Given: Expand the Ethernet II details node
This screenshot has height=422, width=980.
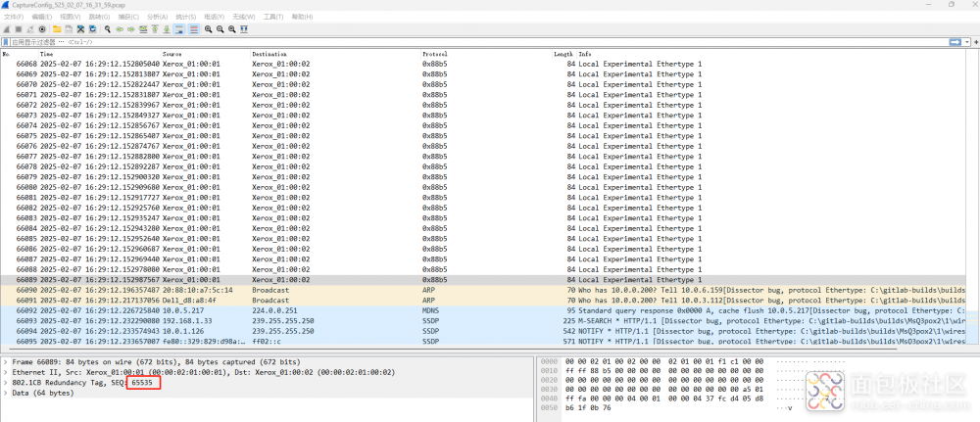Looking at the screenshot, I should (6, 372).
